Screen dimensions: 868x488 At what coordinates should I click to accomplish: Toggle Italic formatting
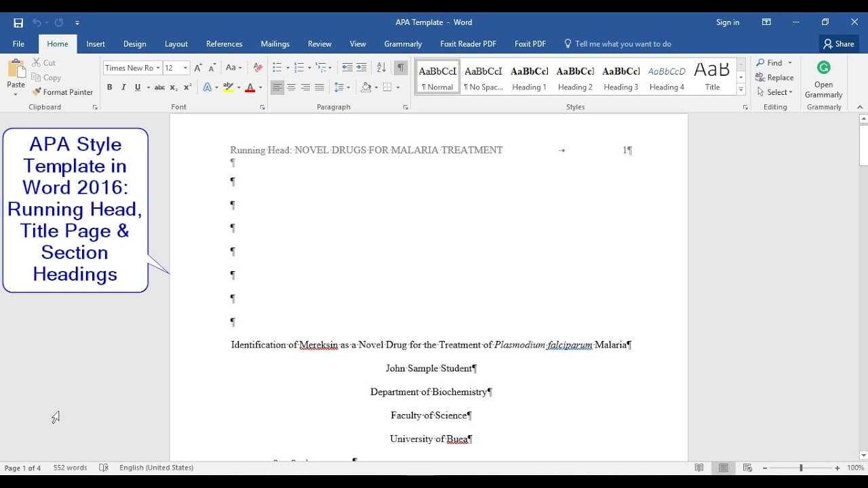click(123, 87)
